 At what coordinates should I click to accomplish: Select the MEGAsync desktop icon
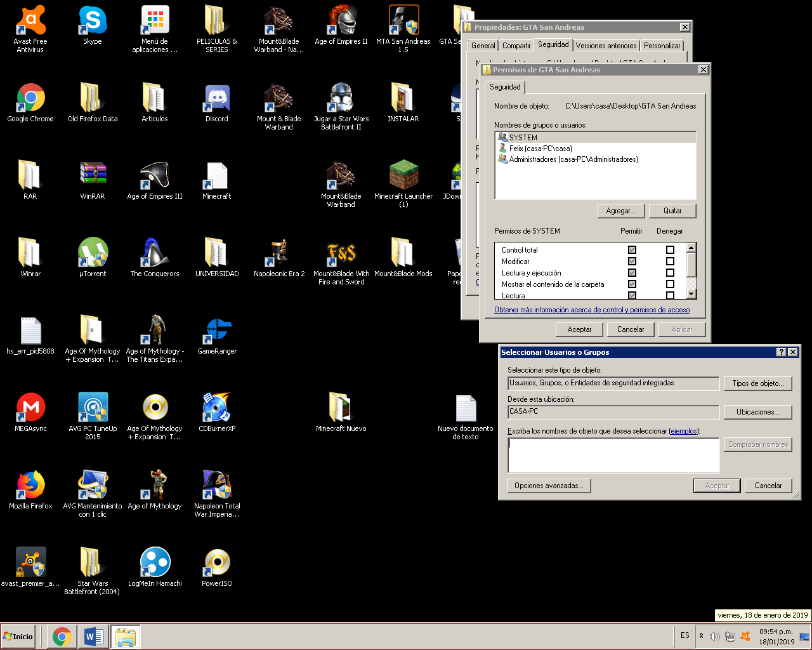(x=30, y=413)
